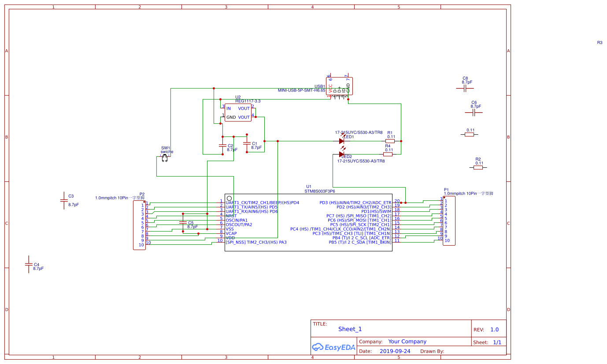The width and height of the screenshot is (607, 364).
Task: Select the Your Company text field
Action: click(407, 341)
